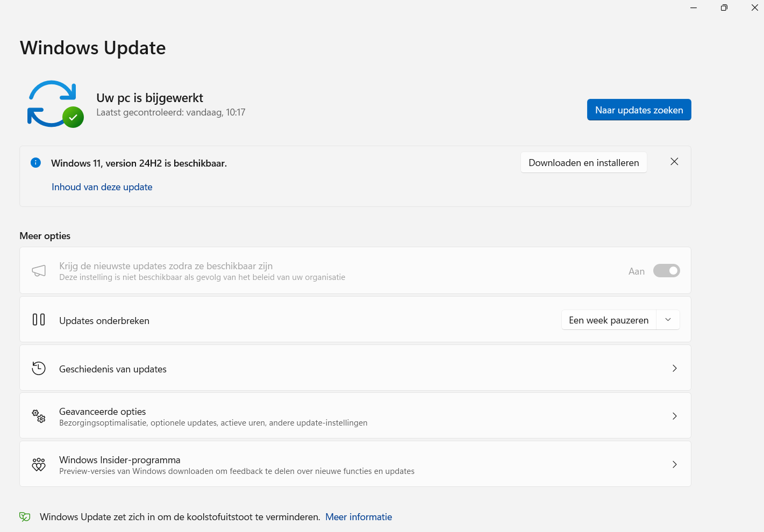Click the Aan label next to the switch

[x=636, y=271]
